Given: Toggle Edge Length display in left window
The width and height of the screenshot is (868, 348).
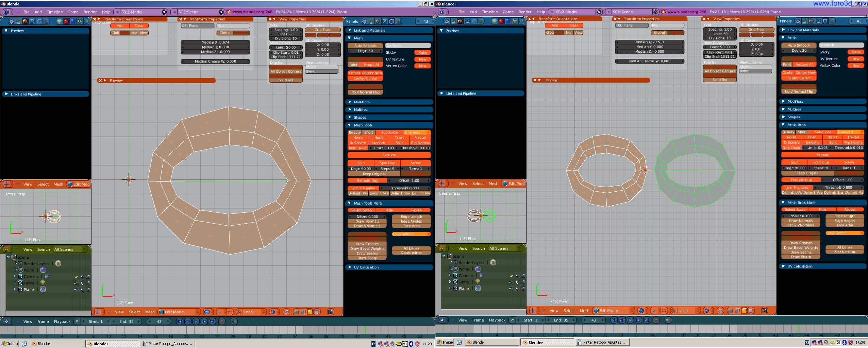Looking at the screenshot, I should pos(411,216).
